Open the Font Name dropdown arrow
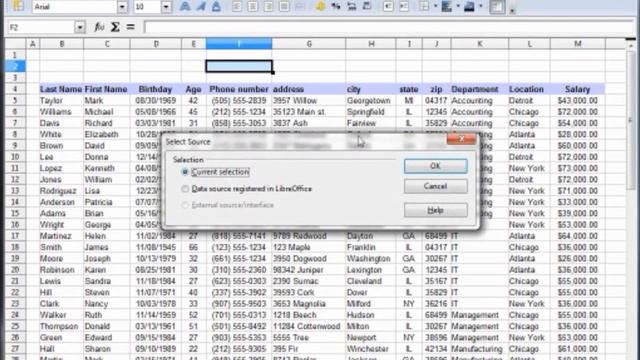Screen dimensions: 640x360 pos(122,7)
